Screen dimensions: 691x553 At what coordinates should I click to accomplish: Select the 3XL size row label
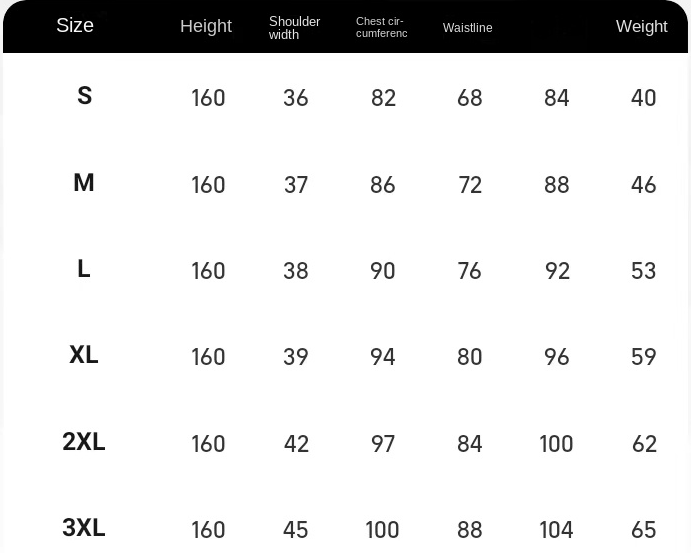[84, 527]
